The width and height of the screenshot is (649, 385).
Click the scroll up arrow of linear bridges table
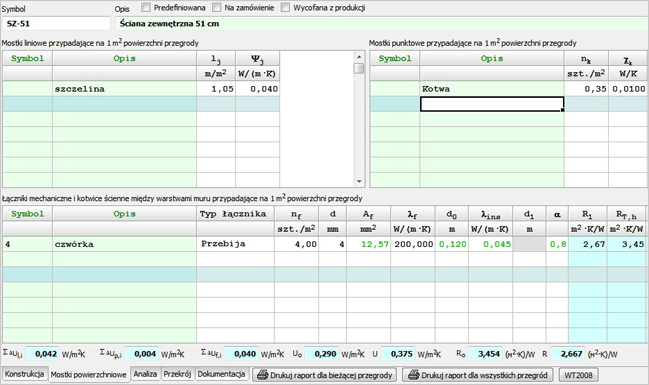359,57
